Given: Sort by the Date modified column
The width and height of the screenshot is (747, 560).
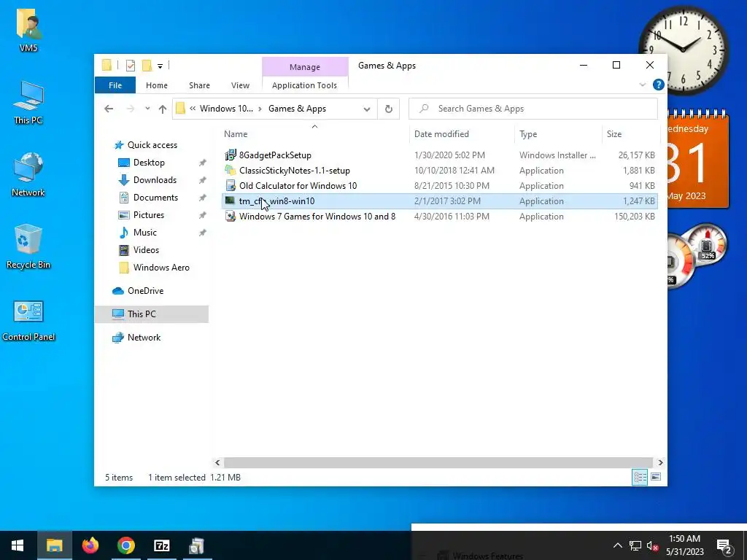Looking at the screenshot, I should (x=462, y=134).
